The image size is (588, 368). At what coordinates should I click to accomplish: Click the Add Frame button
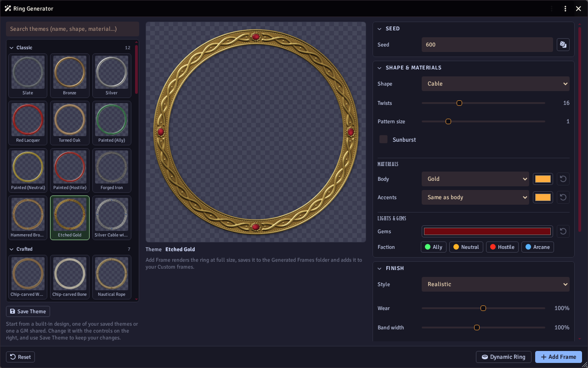(x=559, y=357)
